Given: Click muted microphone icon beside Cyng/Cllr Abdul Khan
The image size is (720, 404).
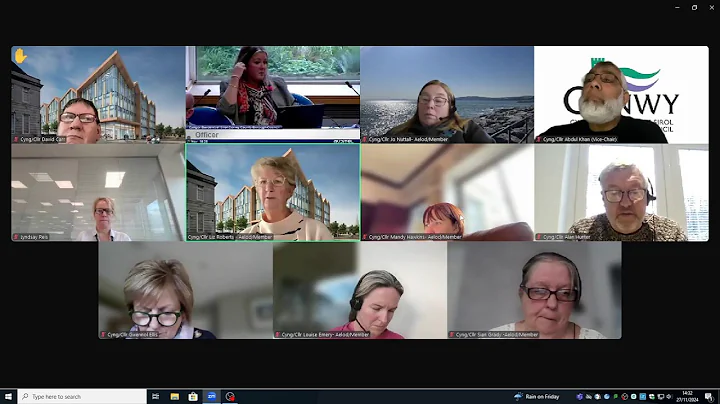Looking at the screenshot, I should 539,139.
